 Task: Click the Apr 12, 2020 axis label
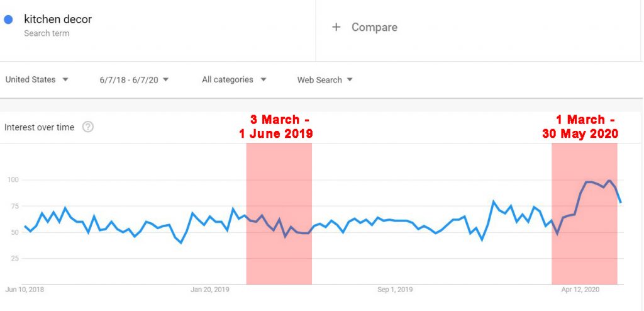pos(580,290)
